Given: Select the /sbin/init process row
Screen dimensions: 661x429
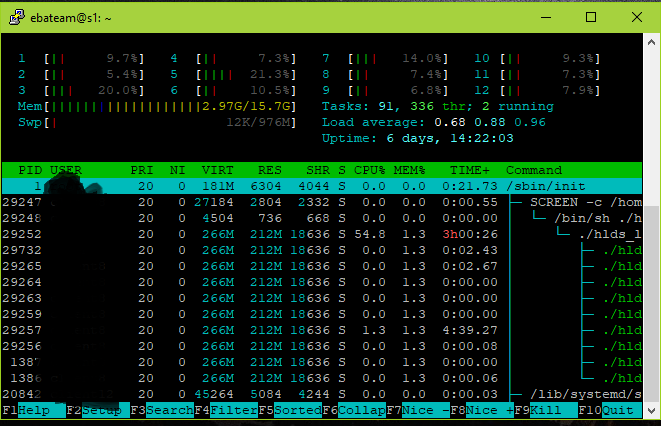Looking at the screenshot, I should pyautogui.click(x=322, y=186).
